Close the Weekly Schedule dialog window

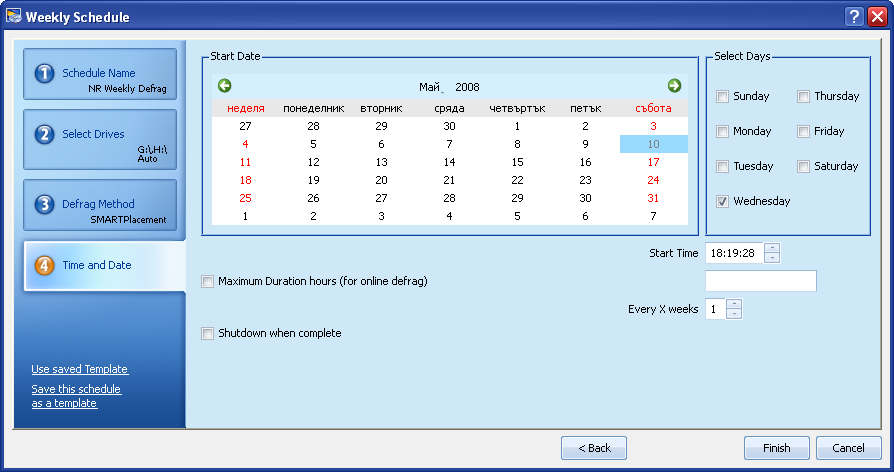[x=877, y=17]
